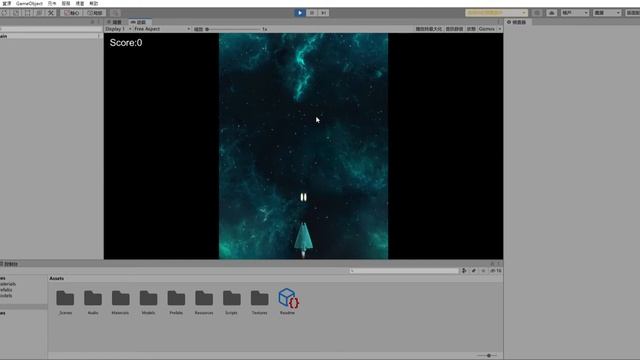Open the Scripts folder
640x360 pixels.
pos(231,302)
